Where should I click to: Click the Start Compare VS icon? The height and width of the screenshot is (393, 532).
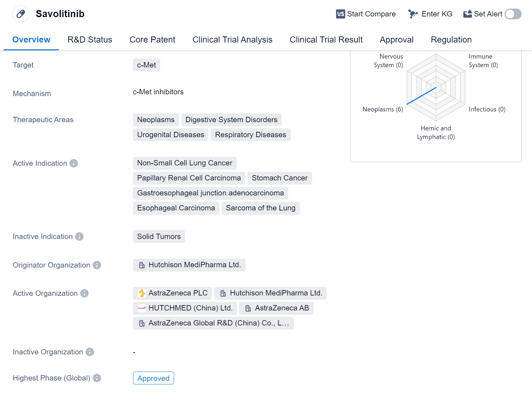pos(340,14)
